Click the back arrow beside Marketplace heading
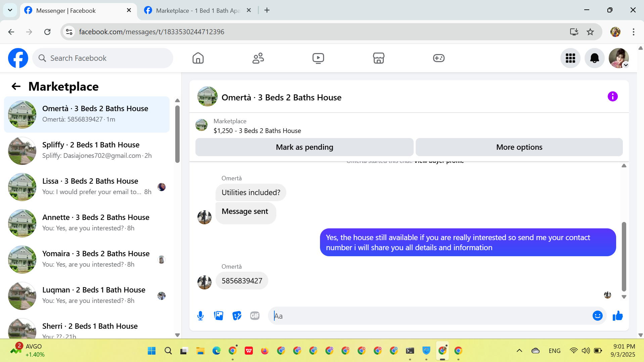The height and width of the screenshot is (362, 644). coord(16,87)
